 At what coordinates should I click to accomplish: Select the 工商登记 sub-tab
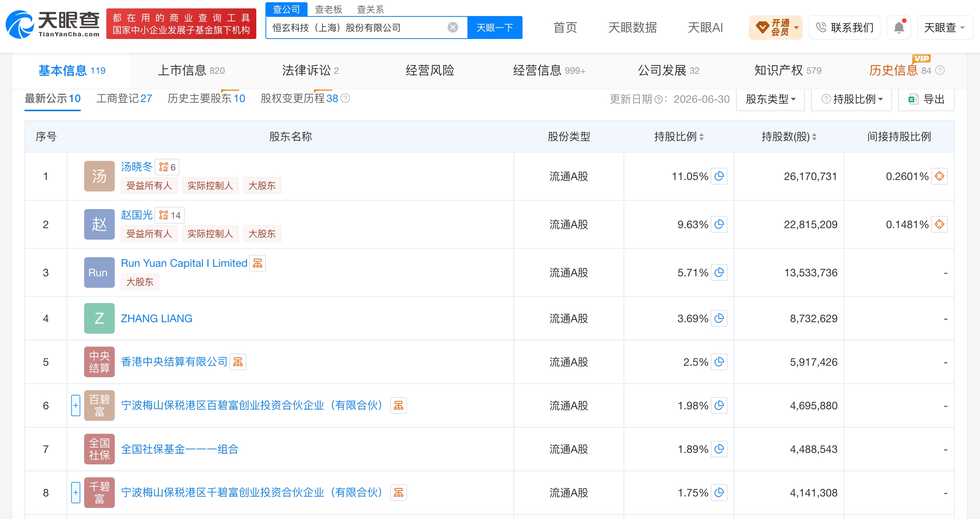pyautogui.click(x=124, y=99)
